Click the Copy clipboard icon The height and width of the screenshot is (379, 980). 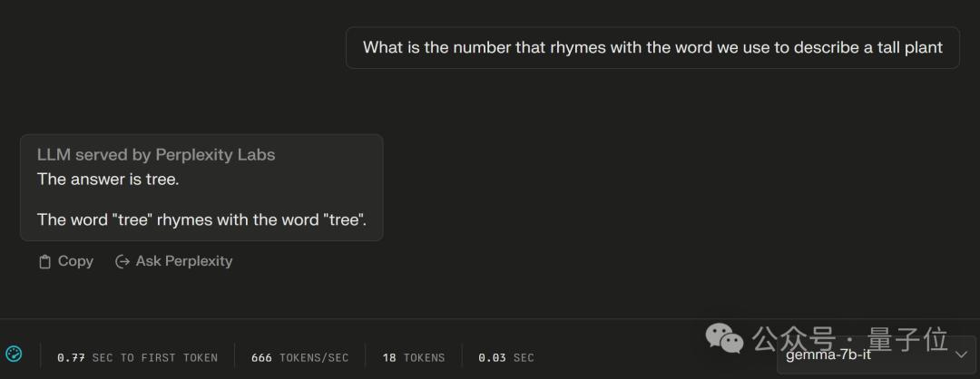pos(44,261)
